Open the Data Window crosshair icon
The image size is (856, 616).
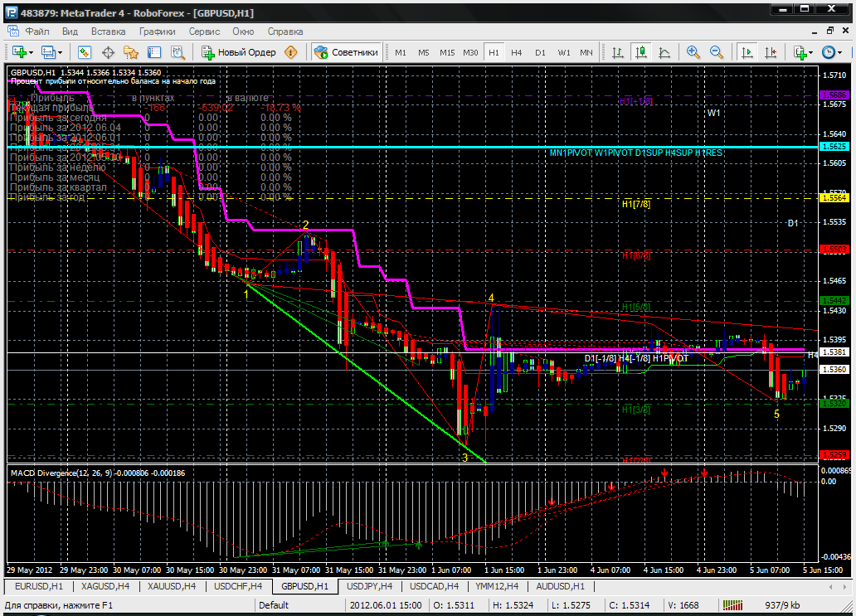[108, 52]
